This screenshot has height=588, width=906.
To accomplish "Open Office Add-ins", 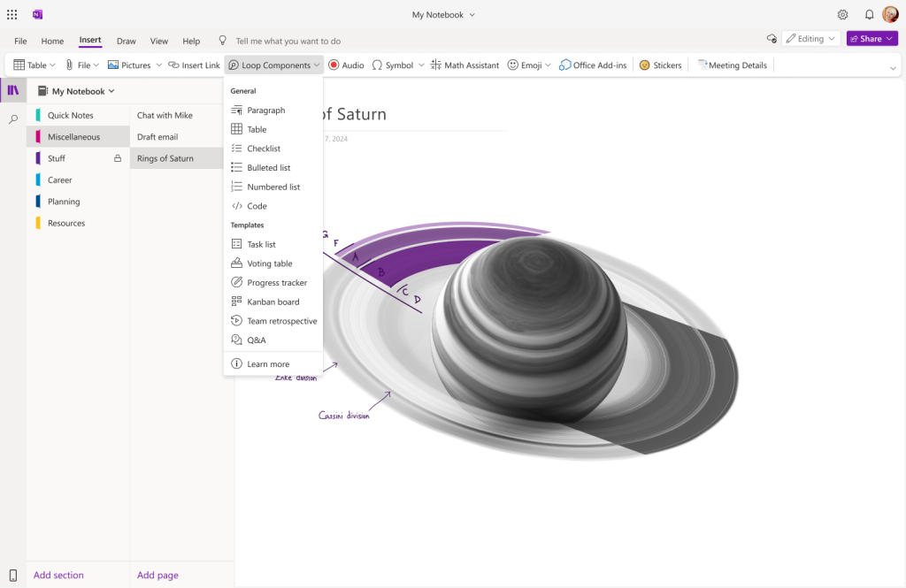I will click(x=593, y=65).
